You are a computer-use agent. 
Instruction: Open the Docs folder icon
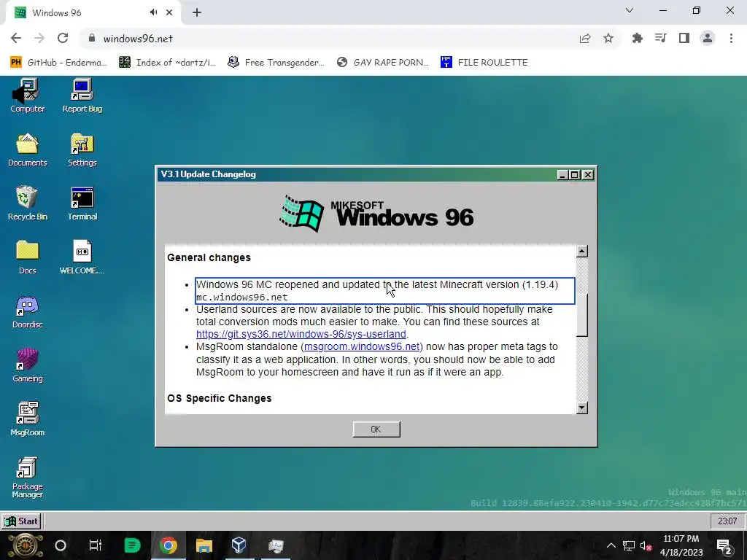[x=27, y=257]
